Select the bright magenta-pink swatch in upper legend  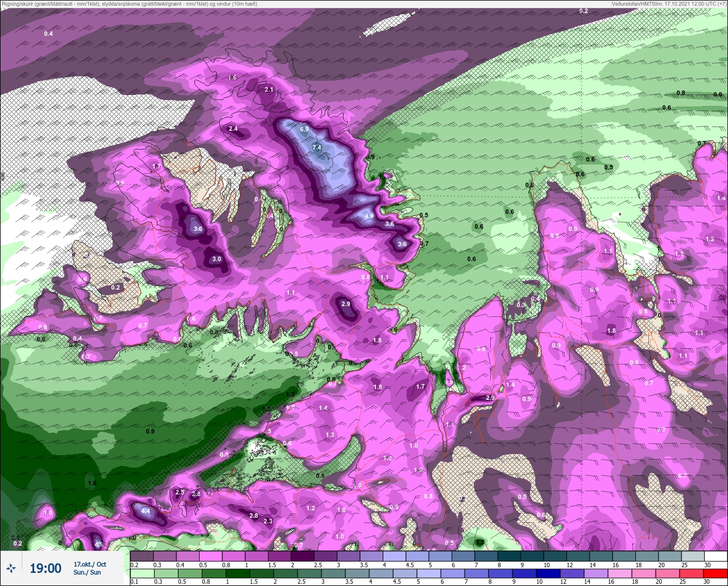(210, 556)
